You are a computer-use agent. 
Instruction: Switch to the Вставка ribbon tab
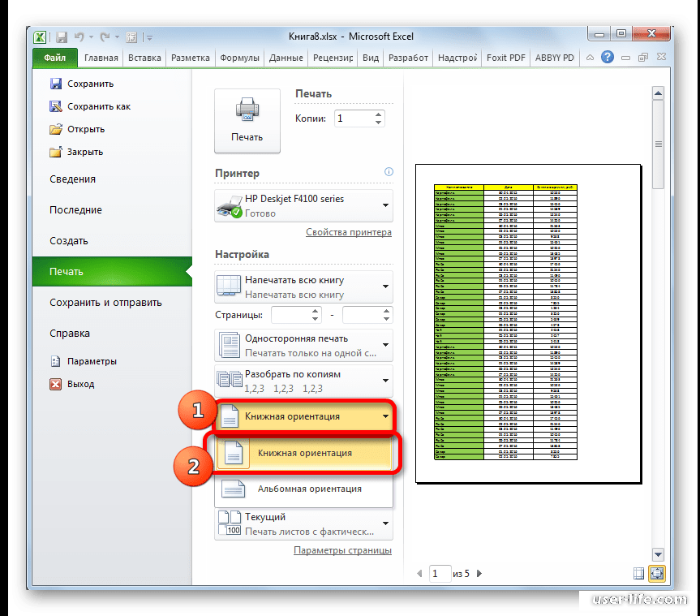[144, 58]
